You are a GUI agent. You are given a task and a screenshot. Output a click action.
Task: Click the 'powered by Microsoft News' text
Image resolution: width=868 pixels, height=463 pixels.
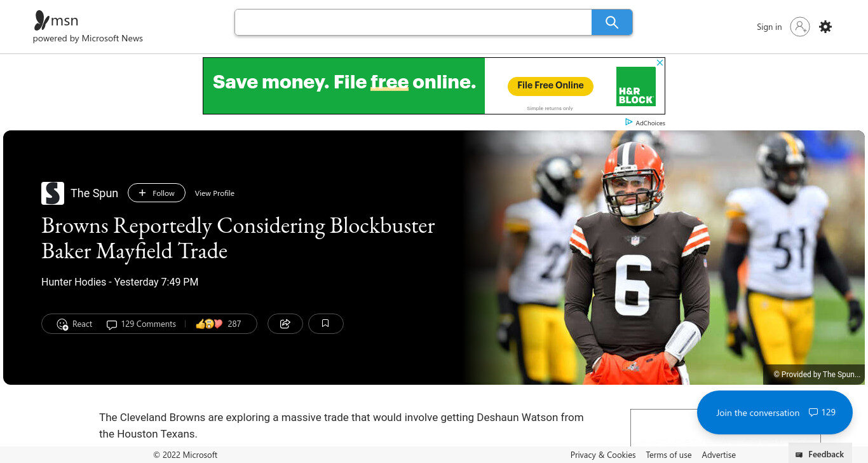coord(88,38)
